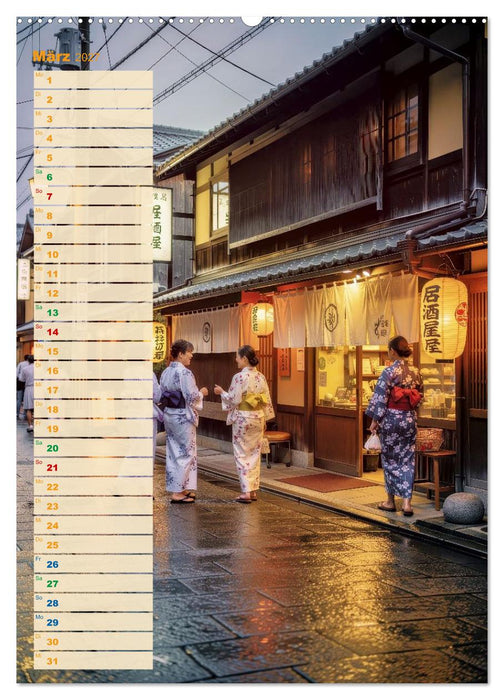Viewport: 504px width, 700px height.
Task: Select the day 31 row
Action: [93, 660]
